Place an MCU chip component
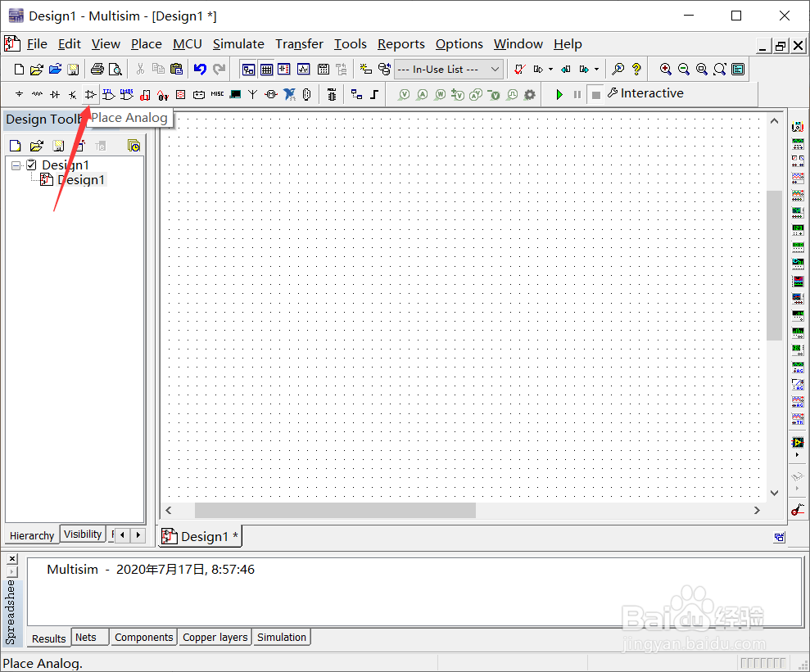 332,94
